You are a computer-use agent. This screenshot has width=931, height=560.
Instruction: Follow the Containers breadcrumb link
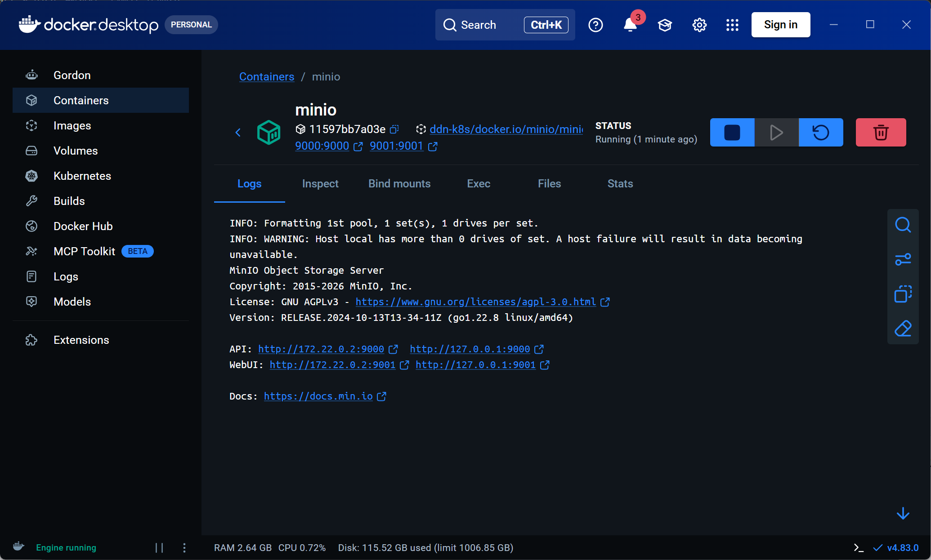tap(267, 76)
